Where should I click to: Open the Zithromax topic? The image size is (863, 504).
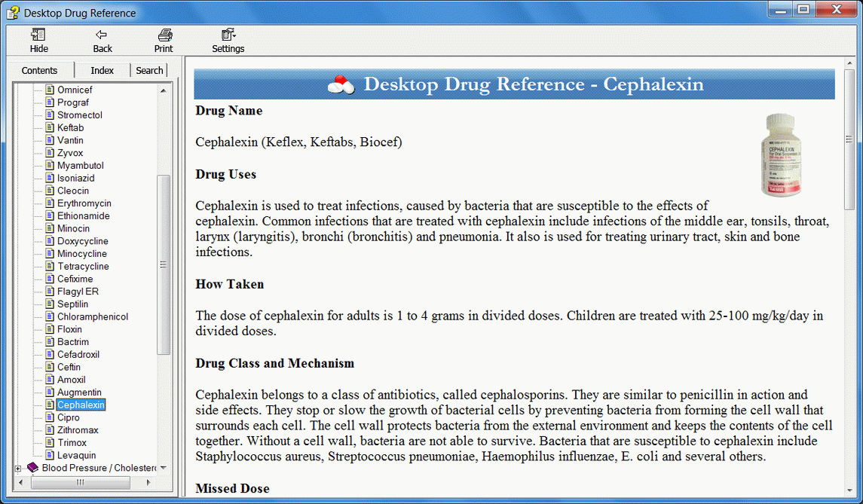(x=78, y=429)
